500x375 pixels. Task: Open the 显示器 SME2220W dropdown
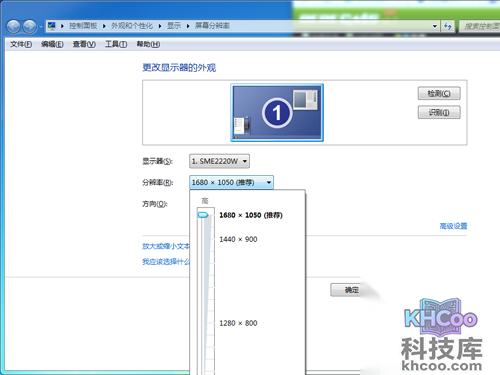[x=219, y=161]
